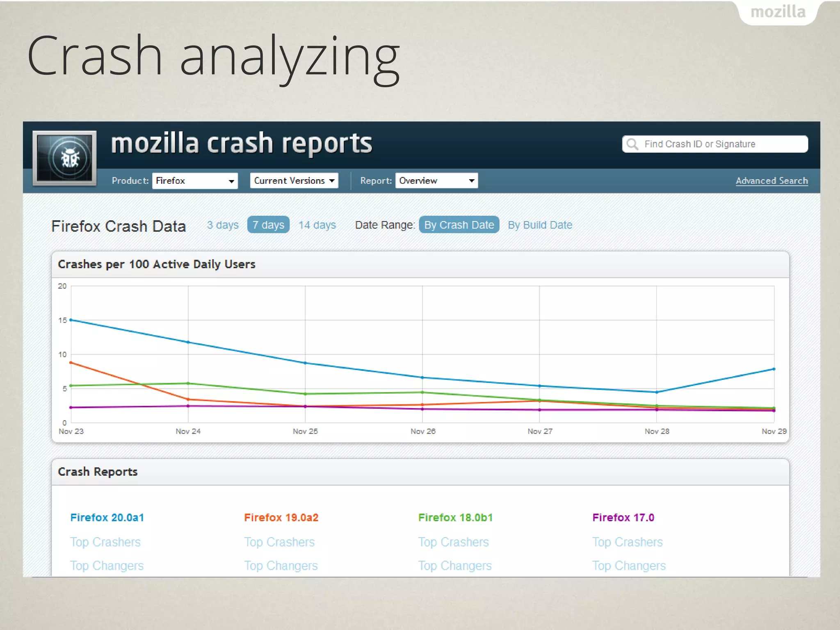Image resolution: width=840 pixels, height=630 pixels.
Task: Open the Firefox 17.0 link
Action: pos(623,518)
